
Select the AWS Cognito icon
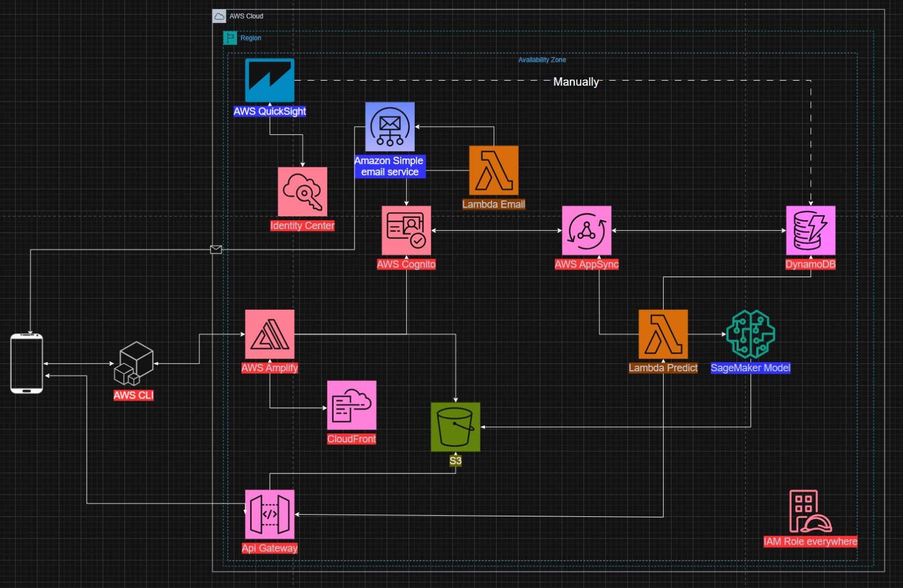(406, 231)
